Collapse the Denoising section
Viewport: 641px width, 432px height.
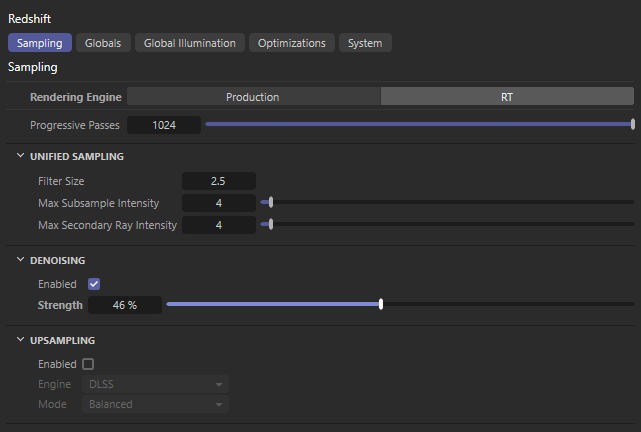pos(22,260)
